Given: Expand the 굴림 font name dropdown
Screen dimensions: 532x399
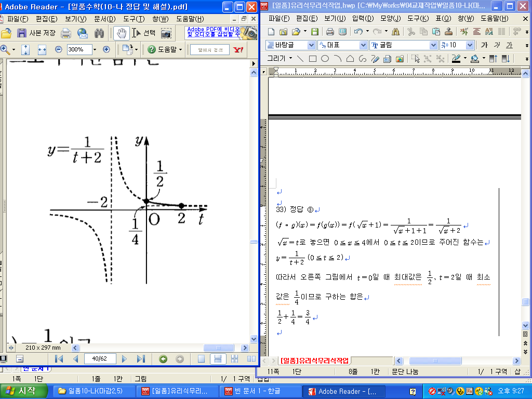Looking at the screenshot, I should pos(433,45).
